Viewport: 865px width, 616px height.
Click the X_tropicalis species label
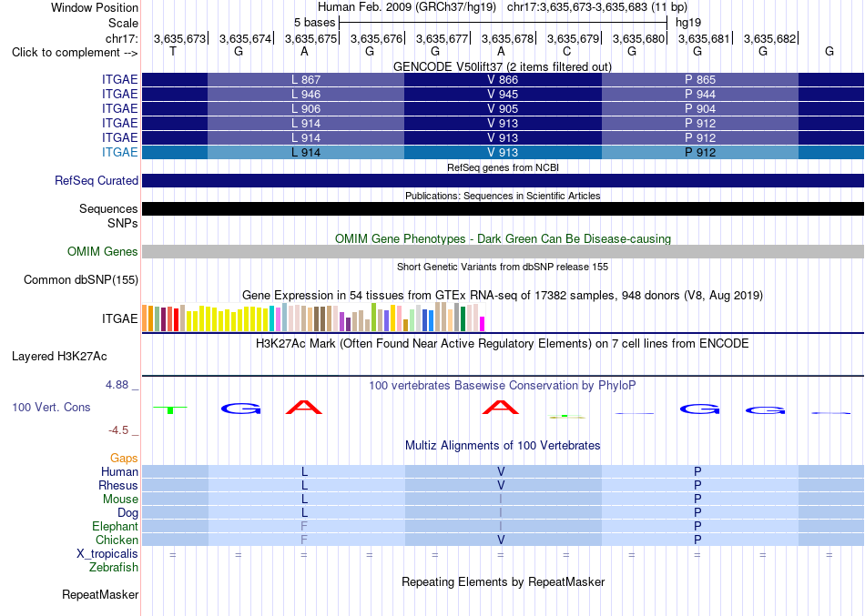coord(107,554)
